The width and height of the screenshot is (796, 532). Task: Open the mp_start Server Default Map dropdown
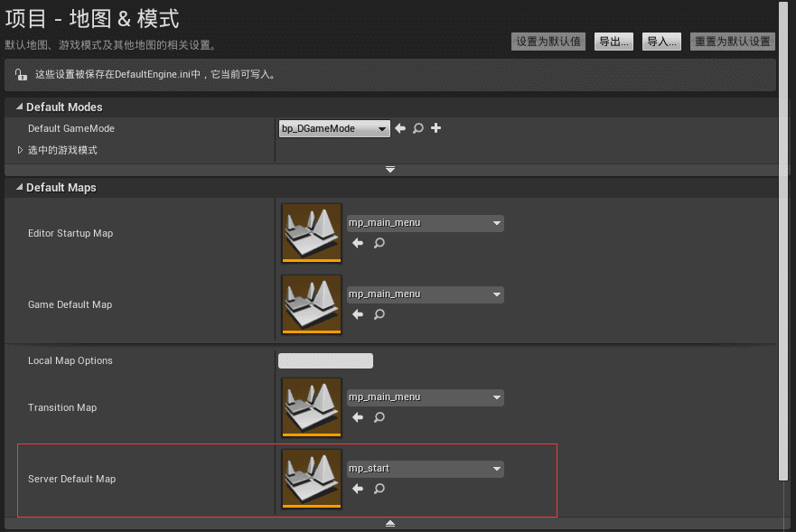click(425, 469)
